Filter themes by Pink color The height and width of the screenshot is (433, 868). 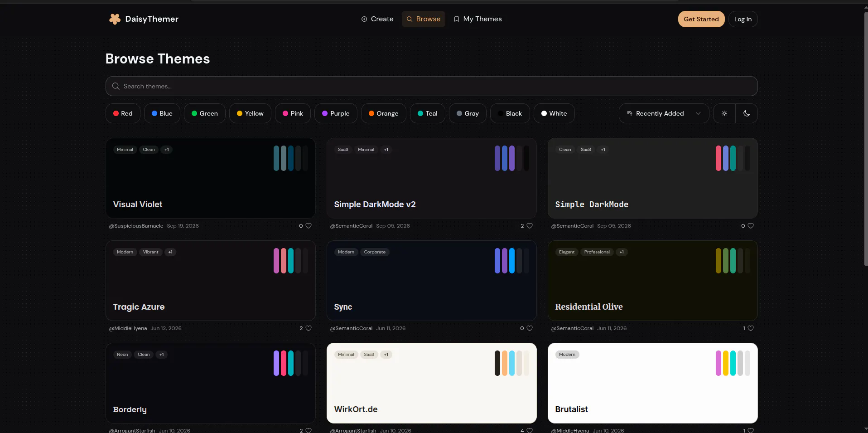pos(293,113)
